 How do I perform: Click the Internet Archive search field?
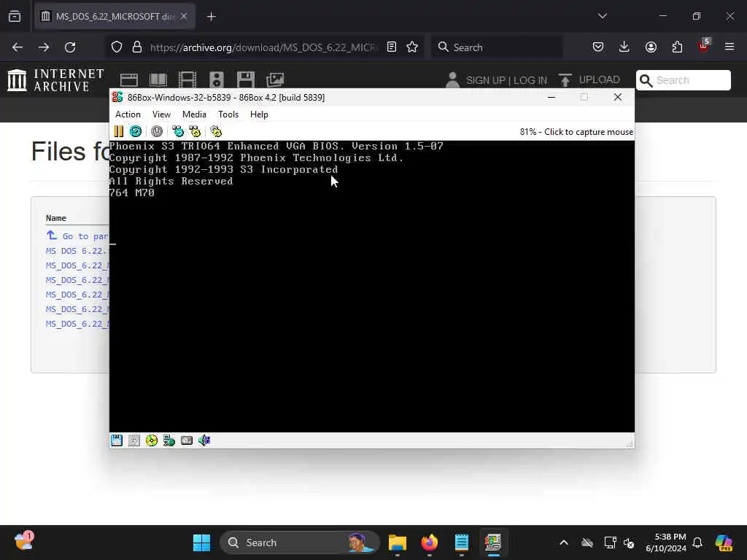[x=683, y=80]
